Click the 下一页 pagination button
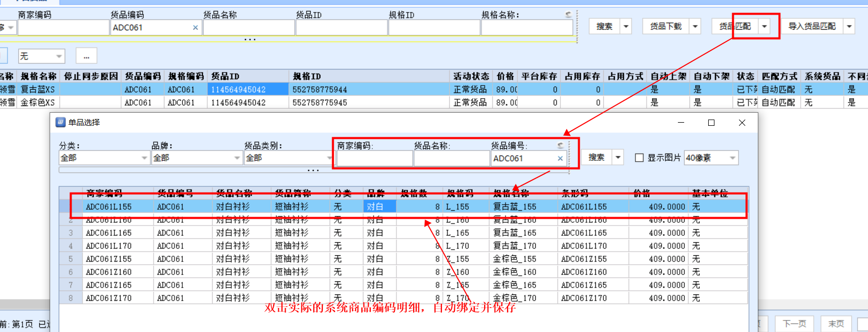The image size is (868, 332). pos(794,324)
